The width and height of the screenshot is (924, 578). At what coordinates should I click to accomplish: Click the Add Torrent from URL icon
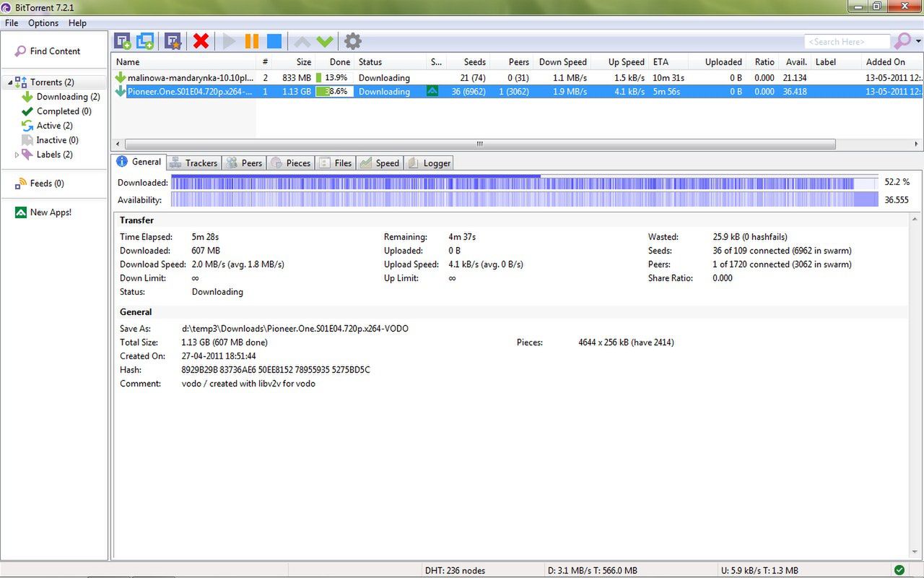(145, 41)
